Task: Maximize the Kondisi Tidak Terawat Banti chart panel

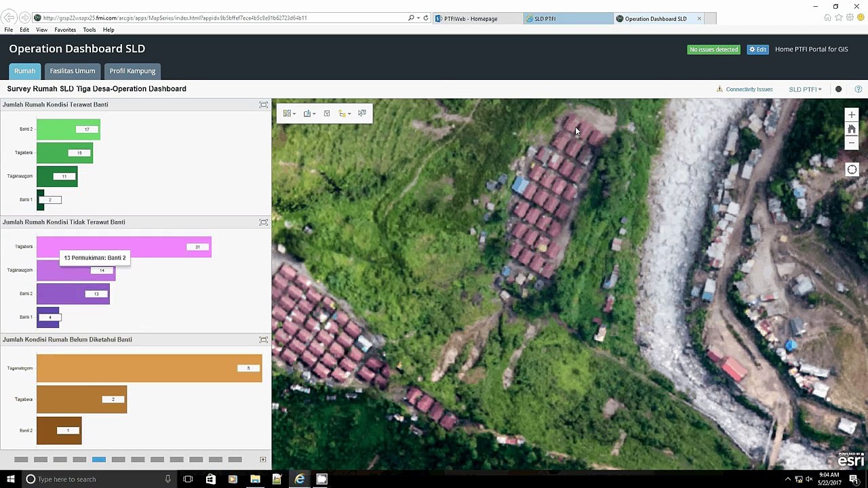Action: [x=264, y=222]
